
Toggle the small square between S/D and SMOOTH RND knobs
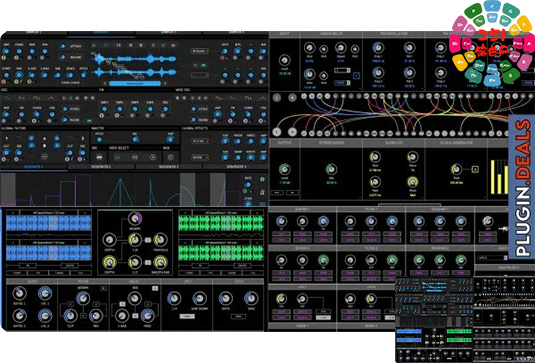tap(148, 262)
